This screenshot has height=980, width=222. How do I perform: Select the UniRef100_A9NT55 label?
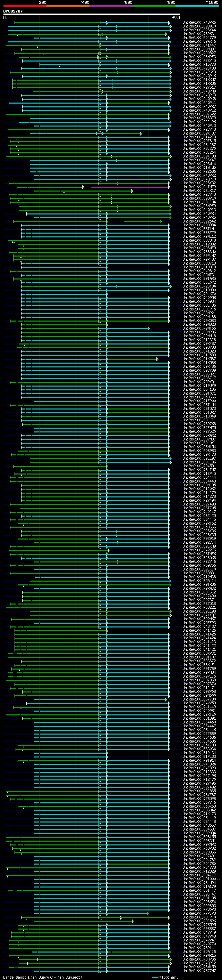[199, 329]
